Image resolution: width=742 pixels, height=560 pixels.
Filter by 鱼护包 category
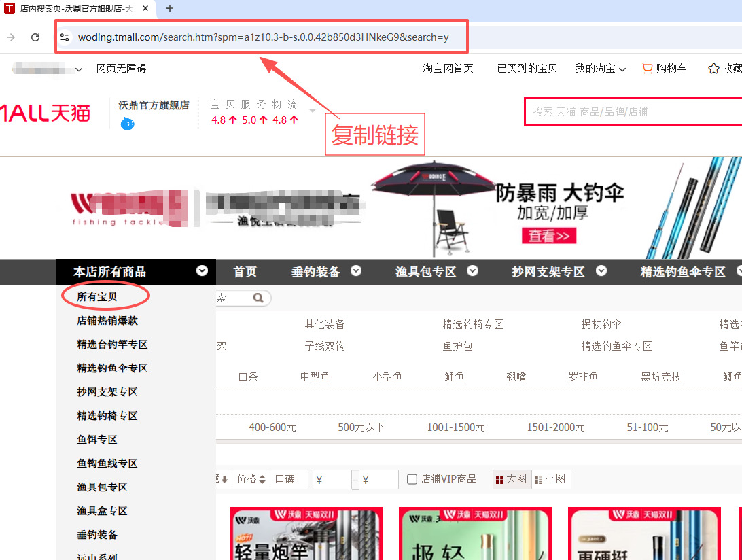coord(457,346)
